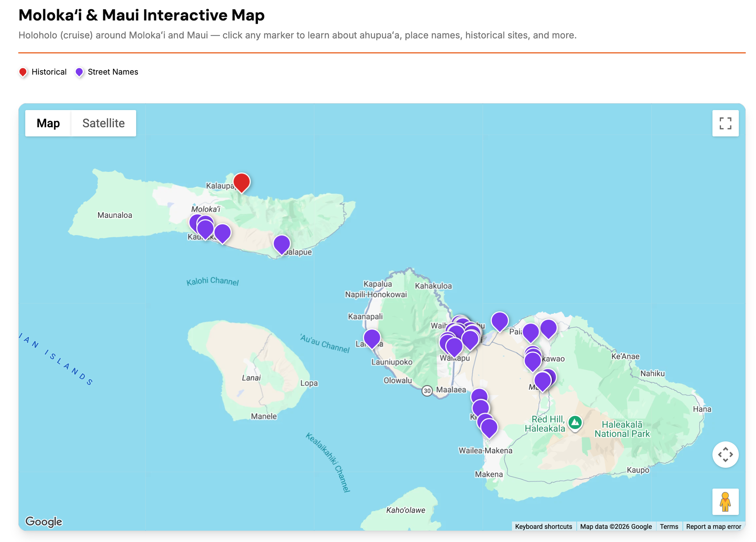Screen dimensions: 756x542
Task: Click the Map data ©2026 Google text
Action: [616, 526]
